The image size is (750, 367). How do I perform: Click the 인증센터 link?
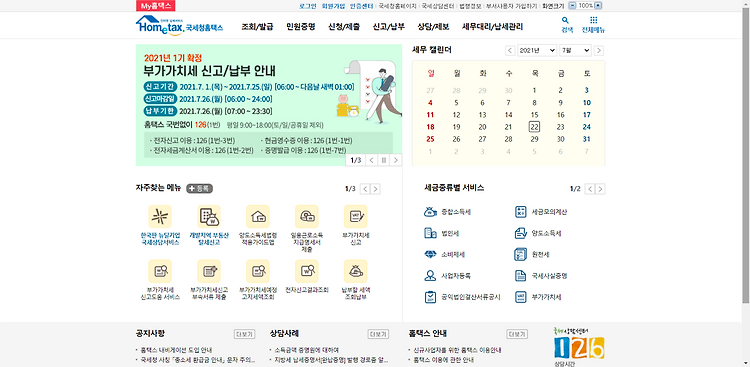(x=361, y=6)
